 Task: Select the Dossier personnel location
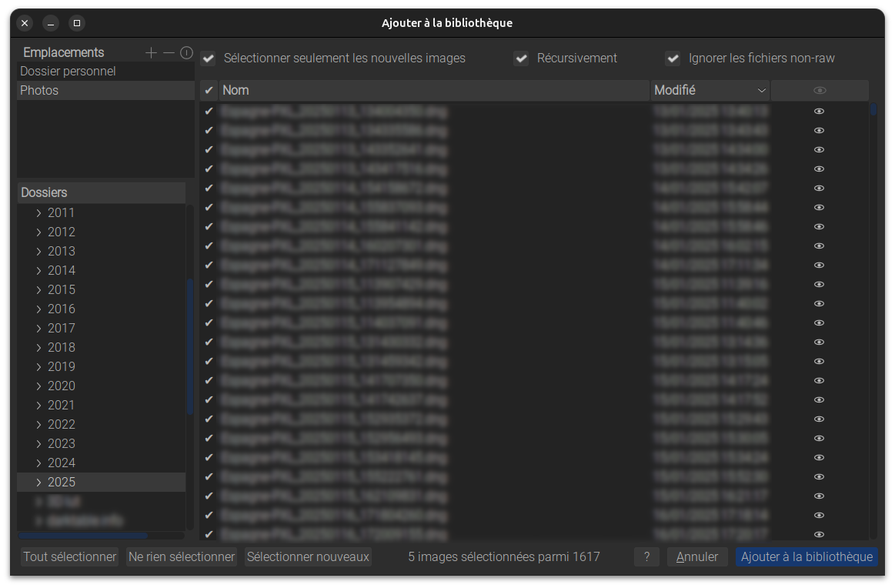pos(68,72)
